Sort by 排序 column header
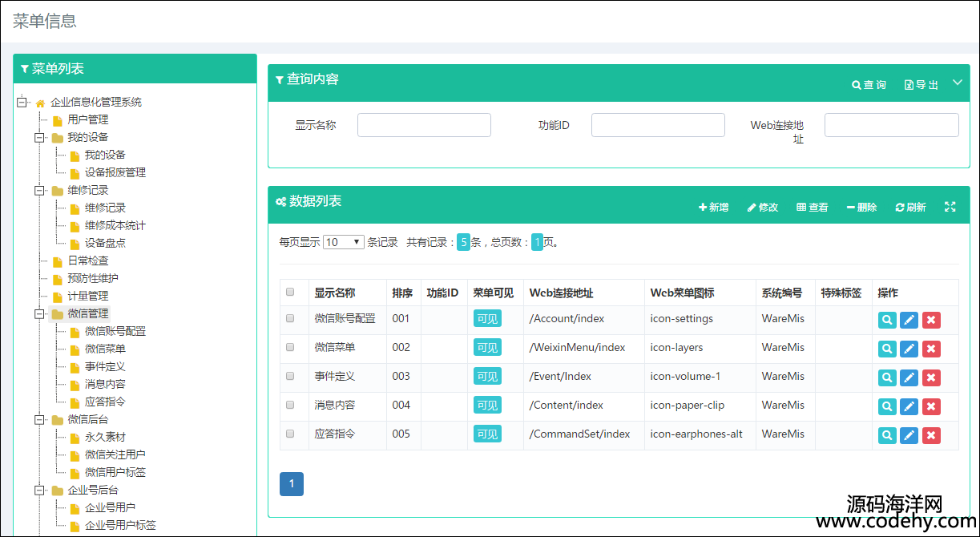This screenshot has height=537, width=980. tap(402, 293)
